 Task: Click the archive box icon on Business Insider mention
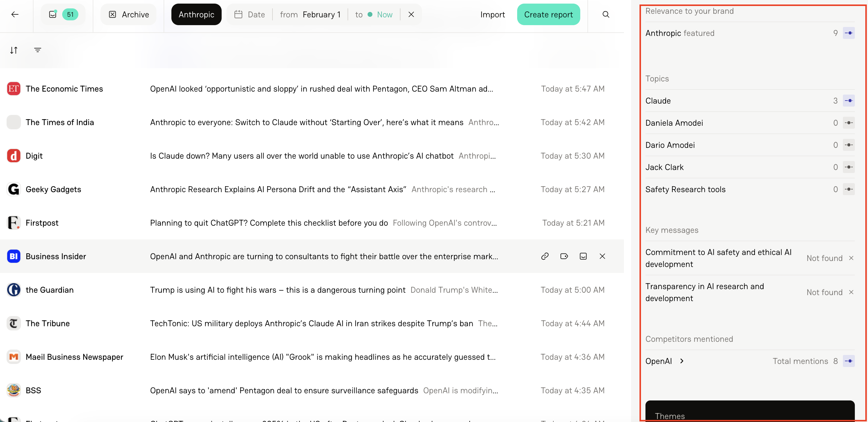click(x=583, y=256)
